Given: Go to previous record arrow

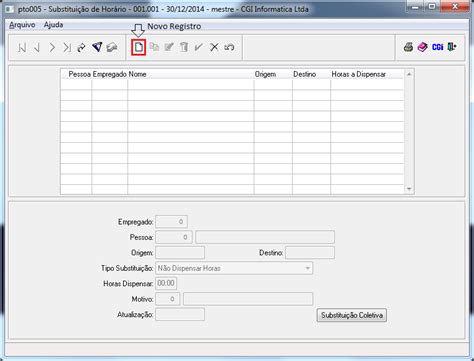Looking at the screenshot, I should [37, 48].
